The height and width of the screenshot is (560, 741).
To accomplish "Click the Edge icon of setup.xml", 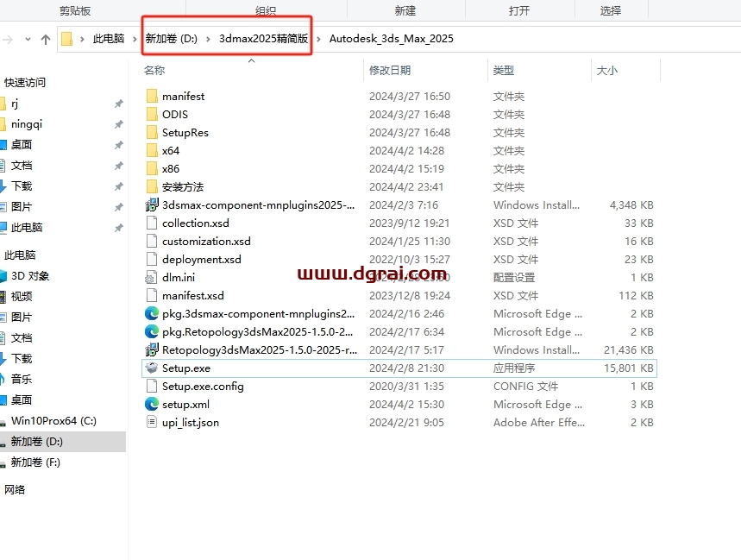I will pyautogui.click(x=152, y=405).
